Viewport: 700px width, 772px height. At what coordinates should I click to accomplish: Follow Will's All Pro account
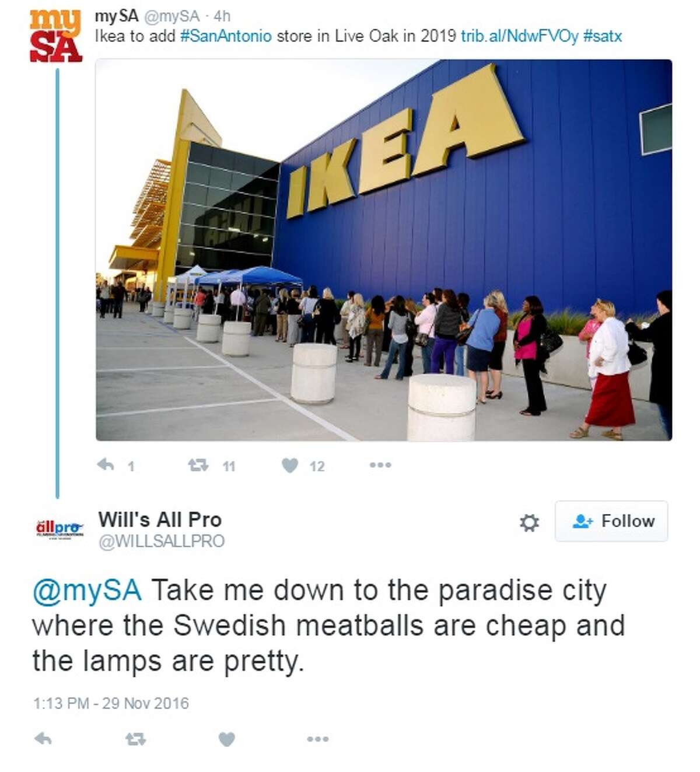click(x=611, y=521)
